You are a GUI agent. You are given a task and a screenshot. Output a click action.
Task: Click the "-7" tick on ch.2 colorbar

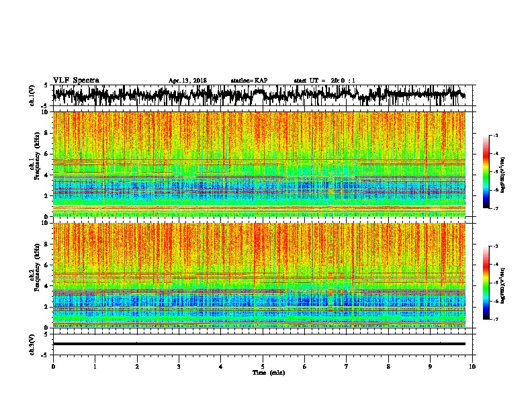point(496,319)
